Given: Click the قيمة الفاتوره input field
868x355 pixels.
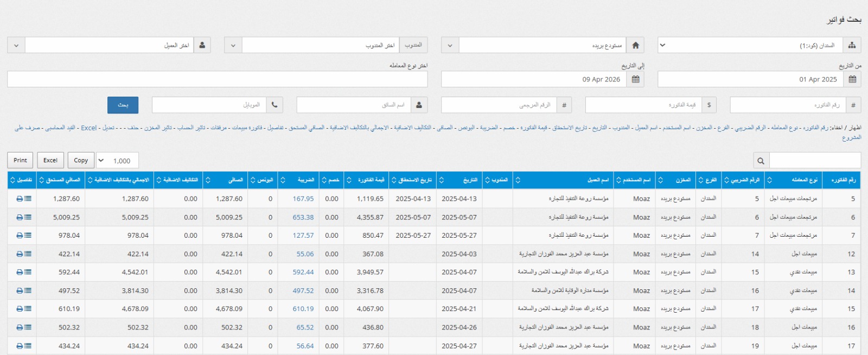Looking at the screenshot, I should [x=644, y=105].
